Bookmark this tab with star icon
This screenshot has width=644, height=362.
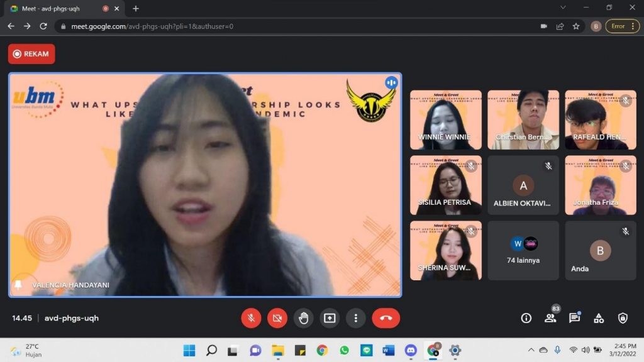coord(576,26)
